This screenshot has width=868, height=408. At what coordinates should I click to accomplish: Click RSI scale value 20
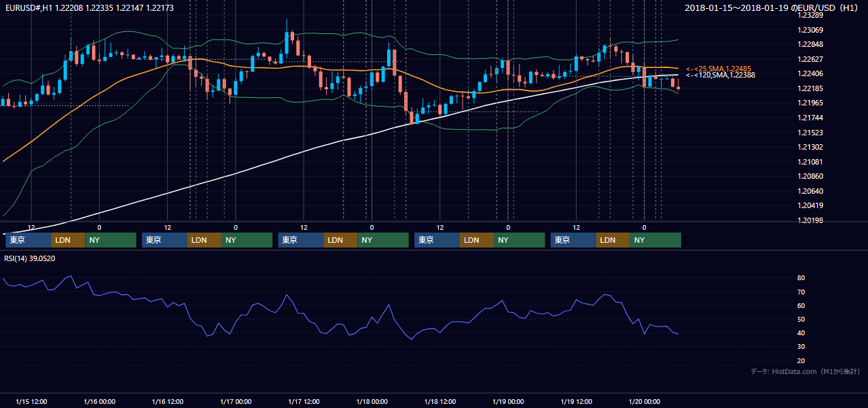(801, 360)
